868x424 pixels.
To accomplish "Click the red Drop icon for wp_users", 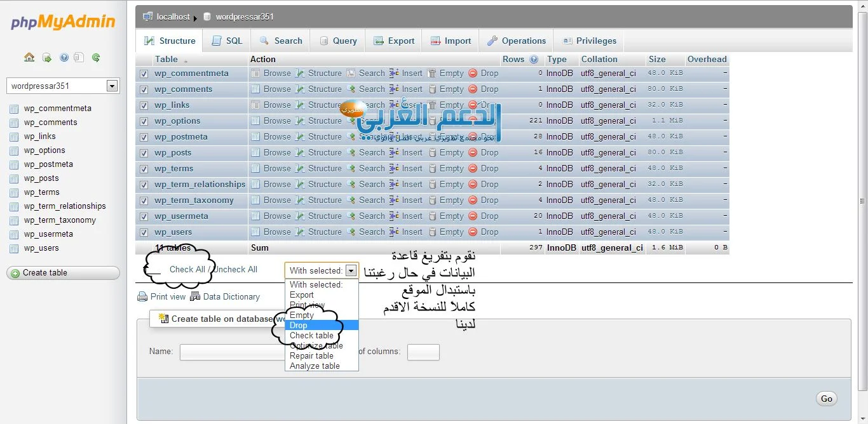I will point(473,232).
